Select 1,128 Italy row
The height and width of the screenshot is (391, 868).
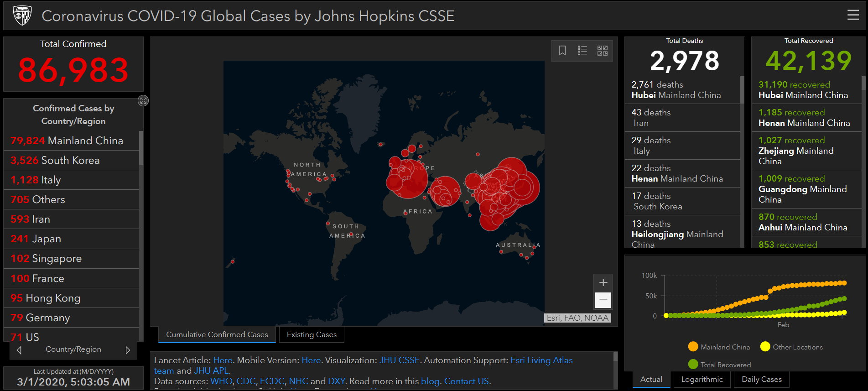coord(71,180)
